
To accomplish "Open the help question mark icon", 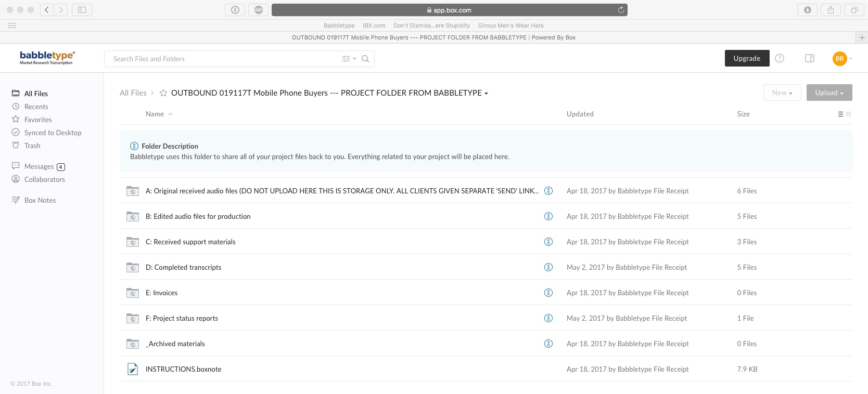I will (x=780, y=58).
